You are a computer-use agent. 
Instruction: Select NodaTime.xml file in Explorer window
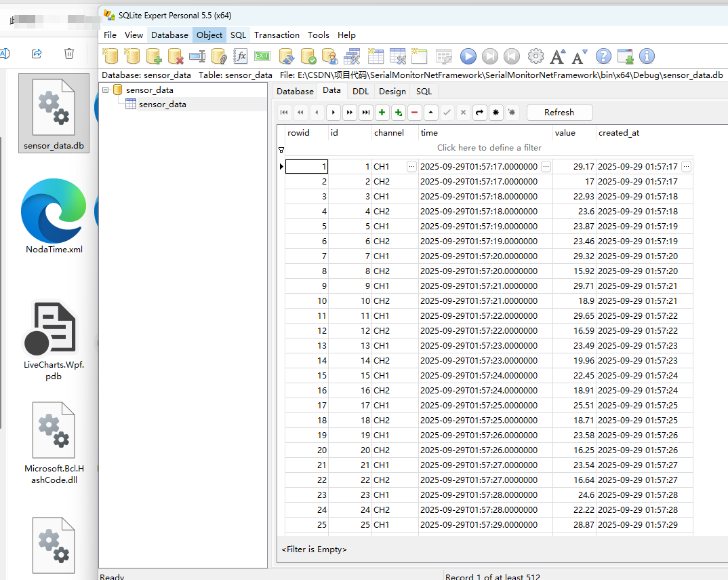[54, 216]
